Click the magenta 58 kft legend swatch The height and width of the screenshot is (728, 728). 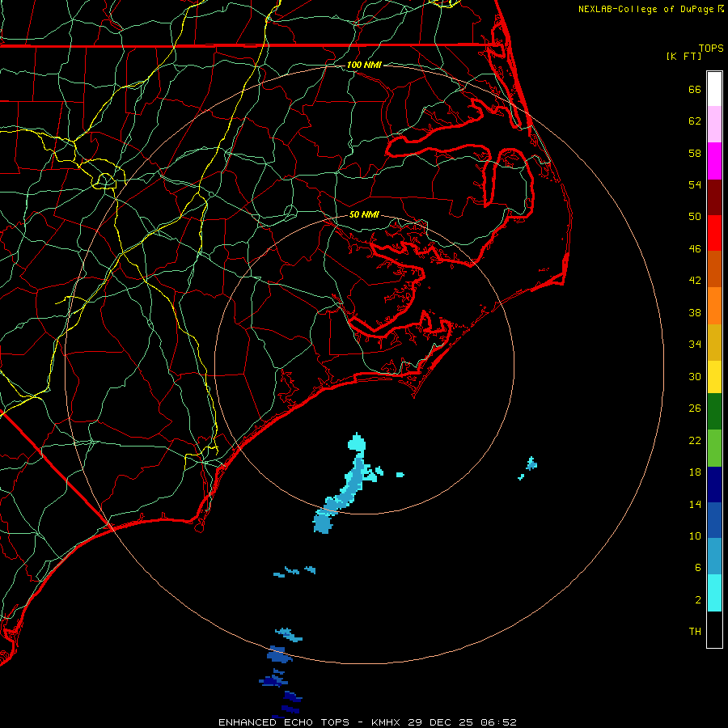[714, 161]
